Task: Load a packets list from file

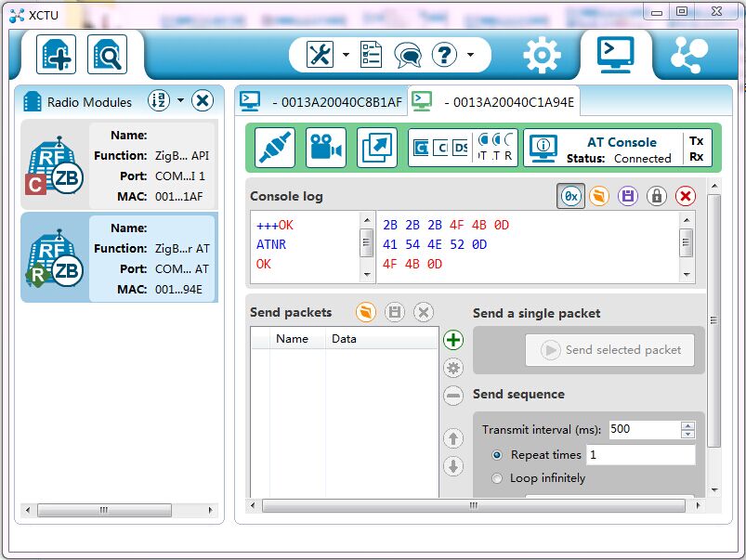Action: click(366, 312)
